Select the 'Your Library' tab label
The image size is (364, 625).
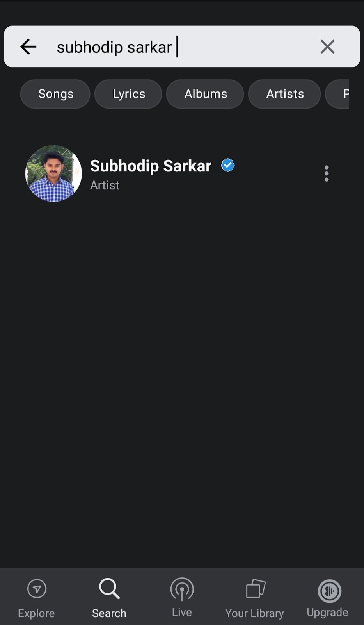254,613
